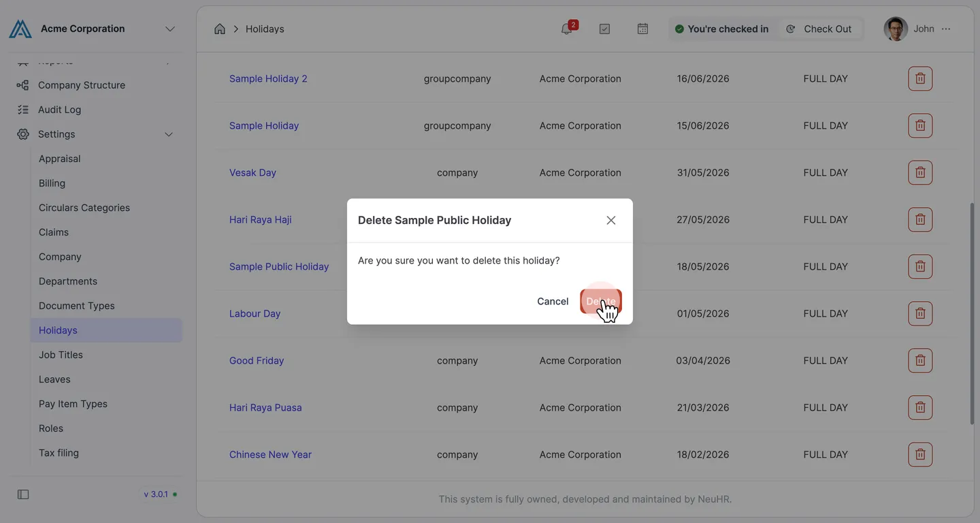Select Holidays in sidebar
The image size is (980, 523).
(x=106, y=330)
